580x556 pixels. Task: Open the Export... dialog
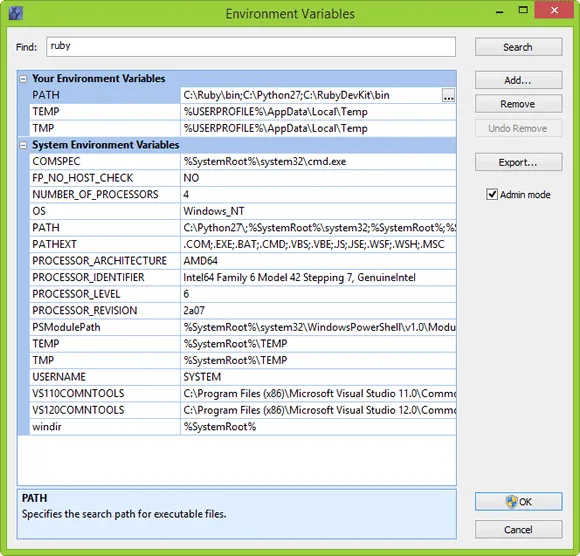click(518, 162)
